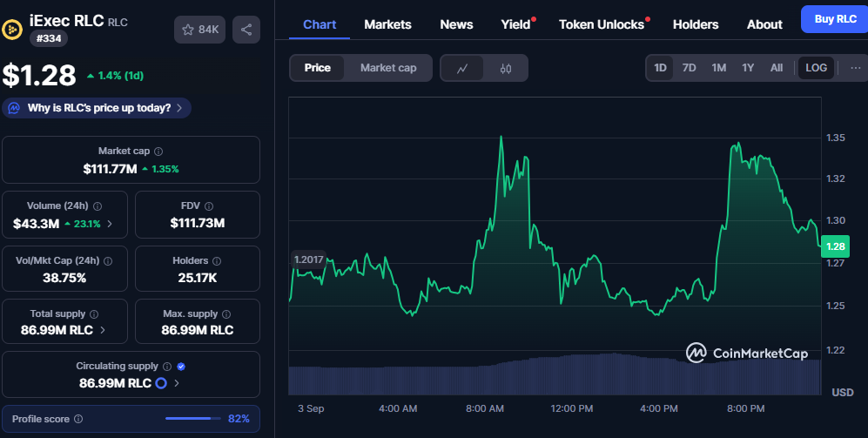This screenshot has width=868, height=438.
Task: Expand Total supply details chevron
Action: click(x=103, y=330)
